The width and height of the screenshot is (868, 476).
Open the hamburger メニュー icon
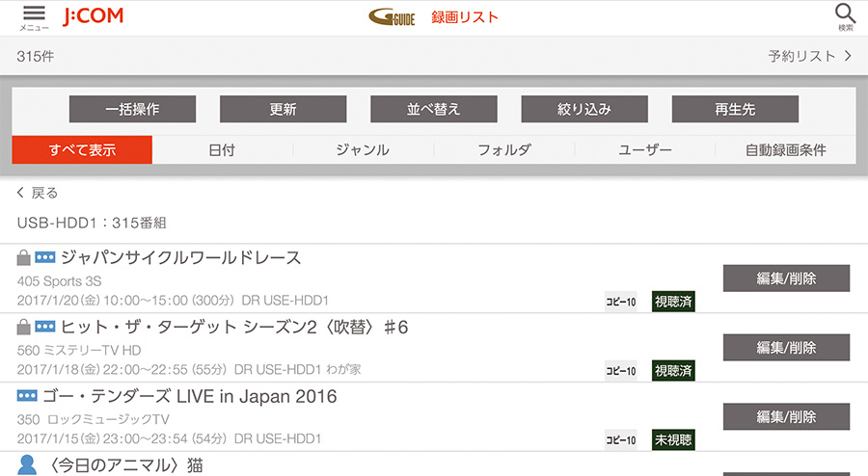click(x=34, y=17)
